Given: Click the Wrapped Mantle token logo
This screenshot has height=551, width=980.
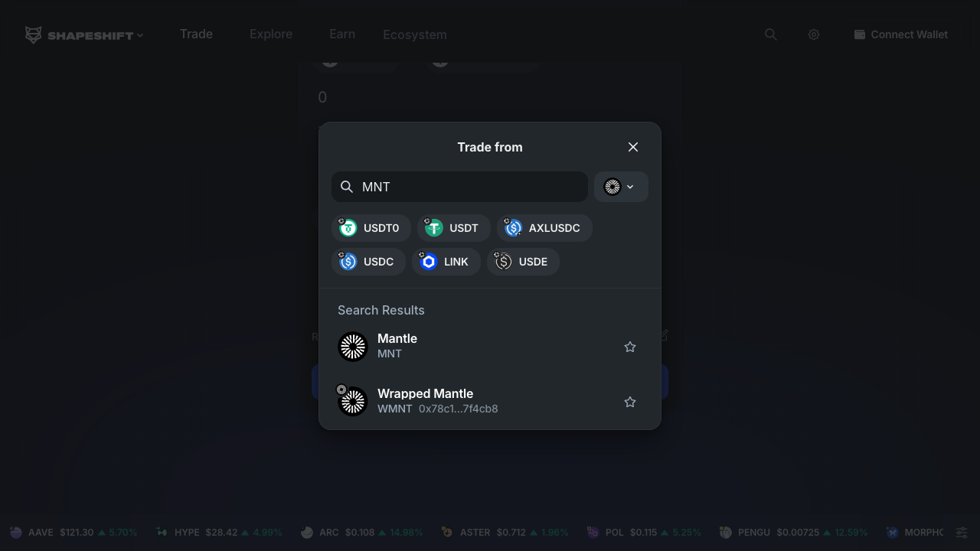Looking at the screenshot, I should click(x=353, y=402).
